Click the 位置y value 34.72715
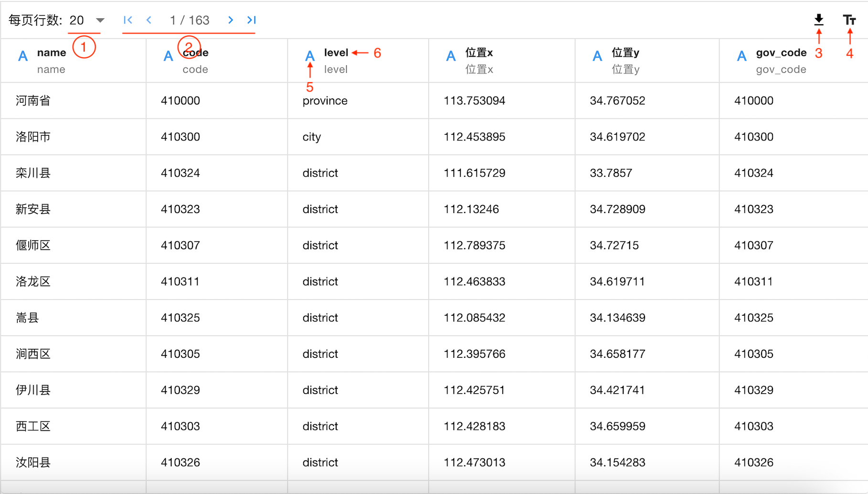 pos(614,246)
